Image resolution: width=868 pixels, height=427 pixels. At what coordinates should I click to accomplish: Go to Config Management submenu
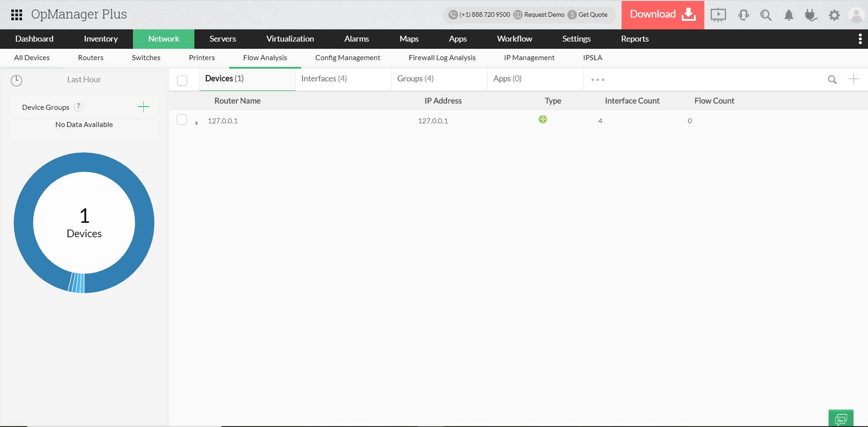click(x=348, y=58)
